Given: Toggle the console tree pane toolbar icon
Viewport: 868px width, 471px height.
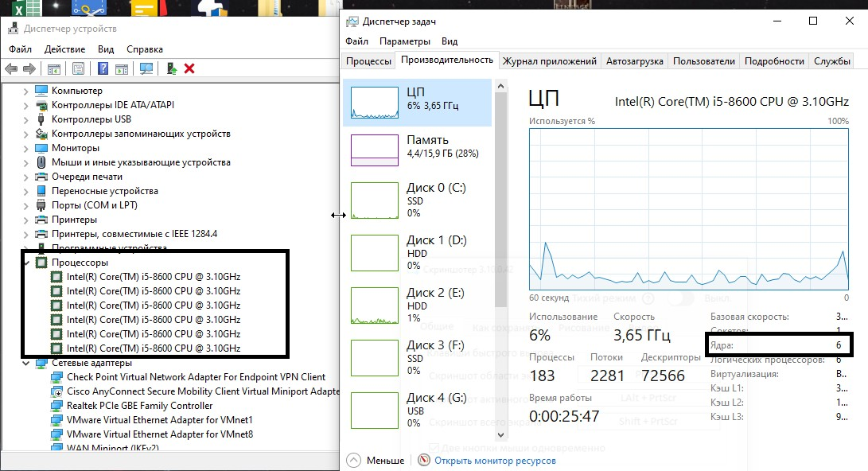Looking at the screenshot, I should pos(53,68).
